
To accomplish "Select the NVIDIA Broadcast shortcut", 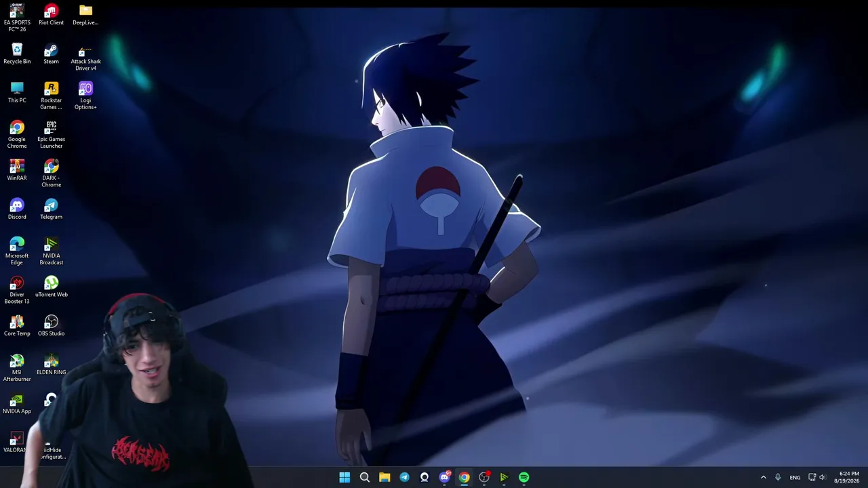I will point(51,251).
